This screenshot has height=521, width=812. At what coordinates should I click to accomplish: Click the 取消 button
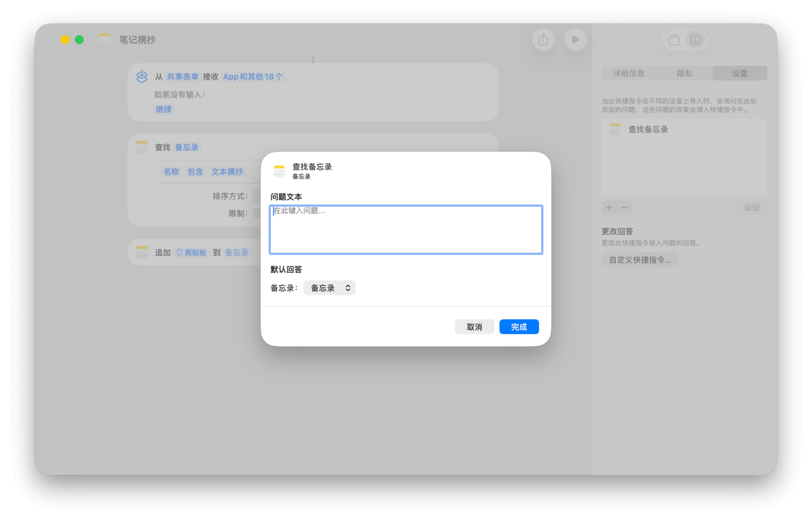coord(474,327)
